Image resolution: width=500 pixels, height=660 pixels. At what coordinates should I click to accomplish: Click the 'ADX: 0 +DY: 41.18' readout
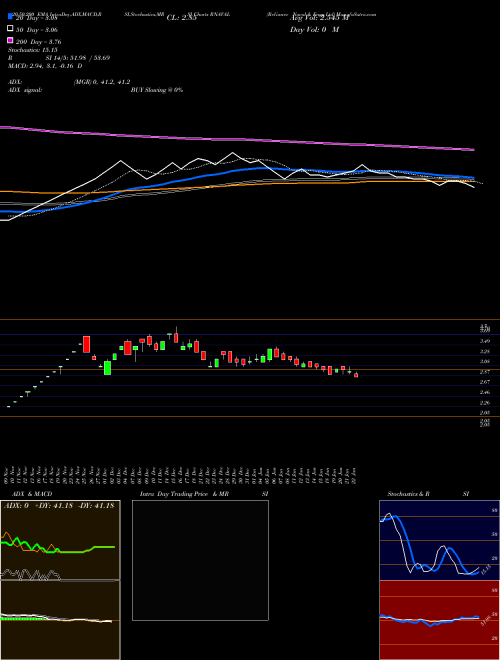(x=59, y=506)
